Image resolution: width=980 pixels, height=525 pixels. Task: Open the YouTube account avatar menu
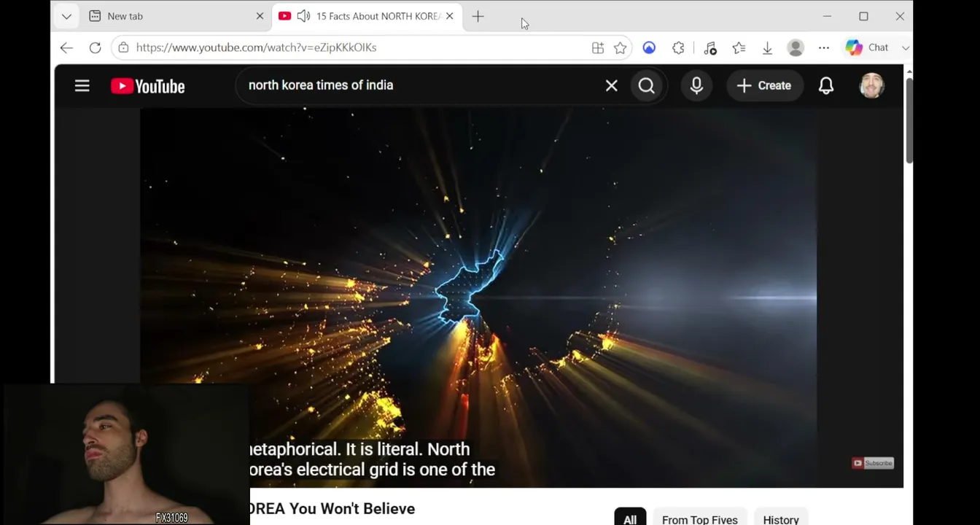872,86
